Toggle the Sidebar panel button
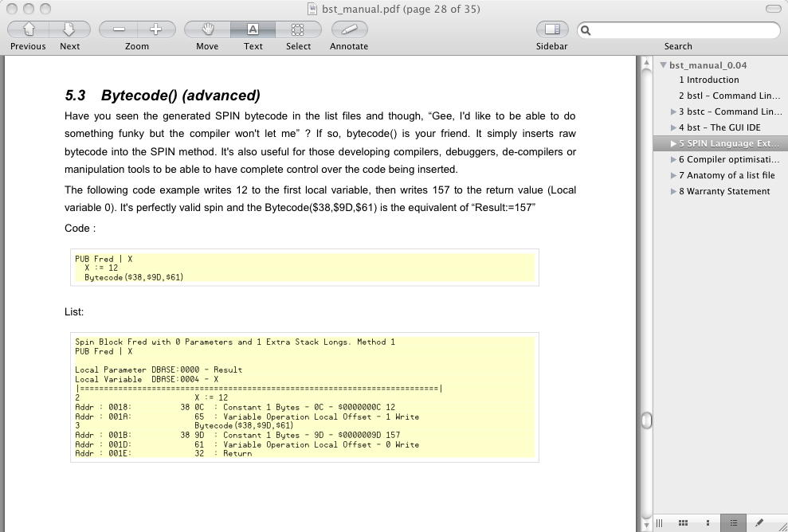 coord(552,29)
